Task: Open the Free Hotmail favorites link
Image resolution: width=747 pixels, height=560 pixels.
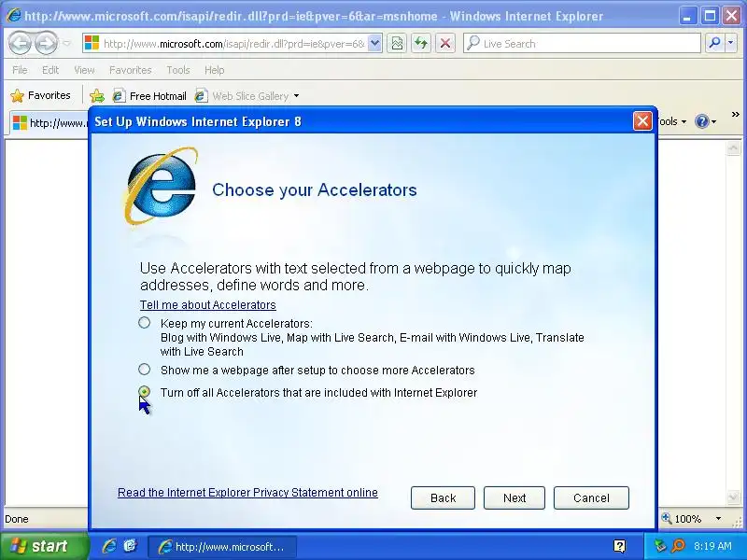Action: [x=149, y=96]
